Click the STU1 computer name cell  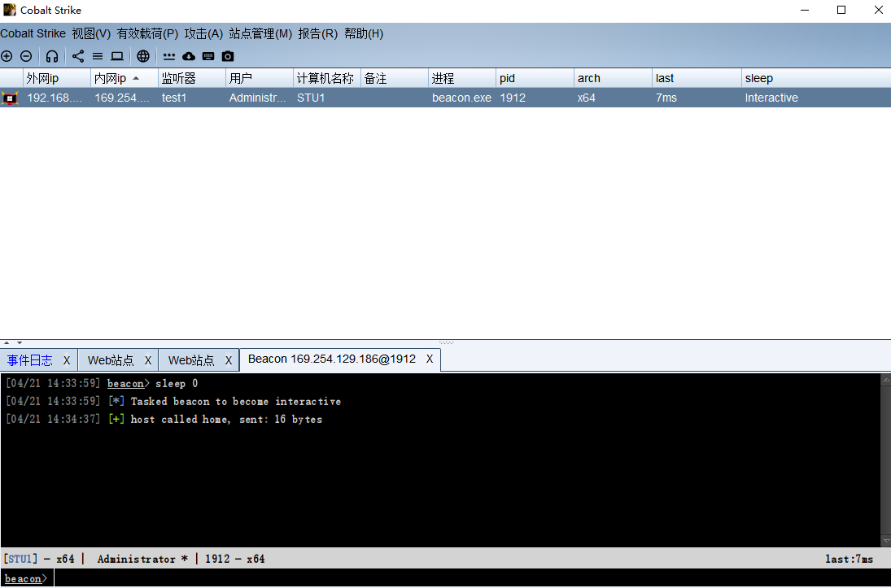327,98
